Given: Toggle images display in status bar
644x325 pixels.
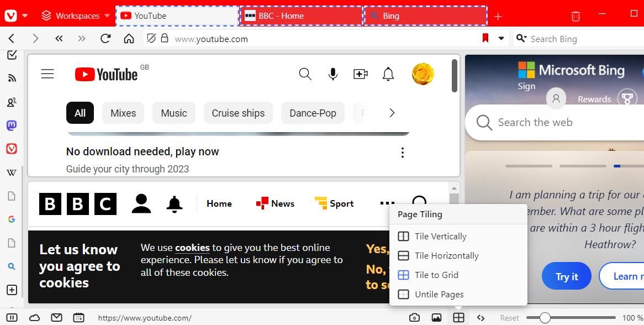Looking at the screenshot, I should (x=436, y=318).
